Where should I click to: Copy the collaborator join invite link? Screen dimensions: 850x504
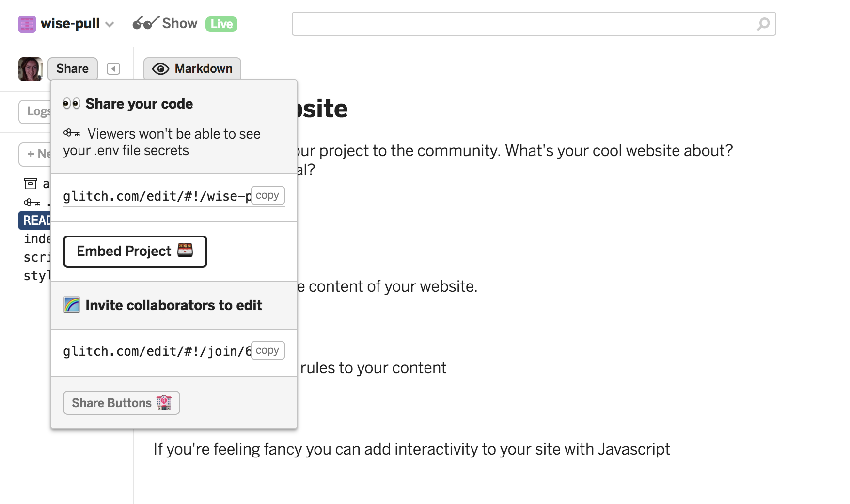(x=268, y=350)
